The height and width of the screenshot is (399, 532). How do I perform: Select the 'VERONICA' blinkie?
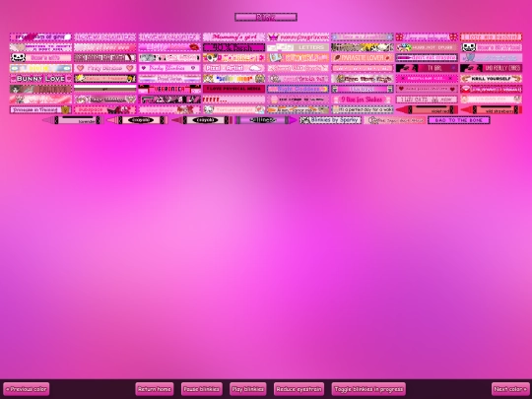(x=169, y=90)
